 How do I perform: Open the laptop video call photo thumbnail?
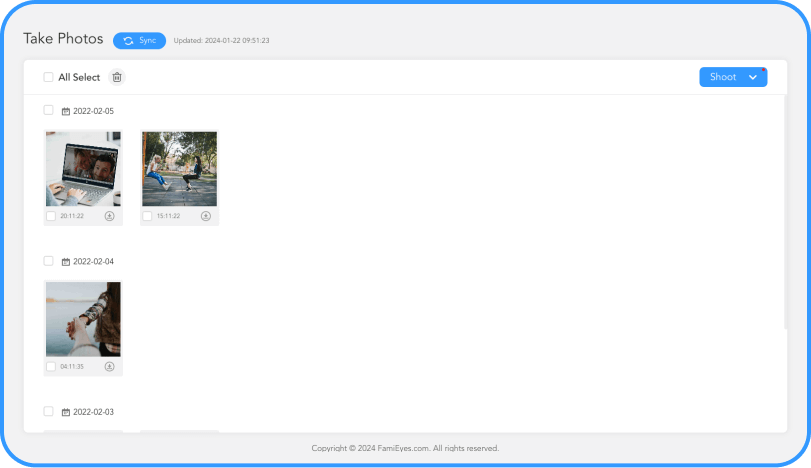click(83, 169)
